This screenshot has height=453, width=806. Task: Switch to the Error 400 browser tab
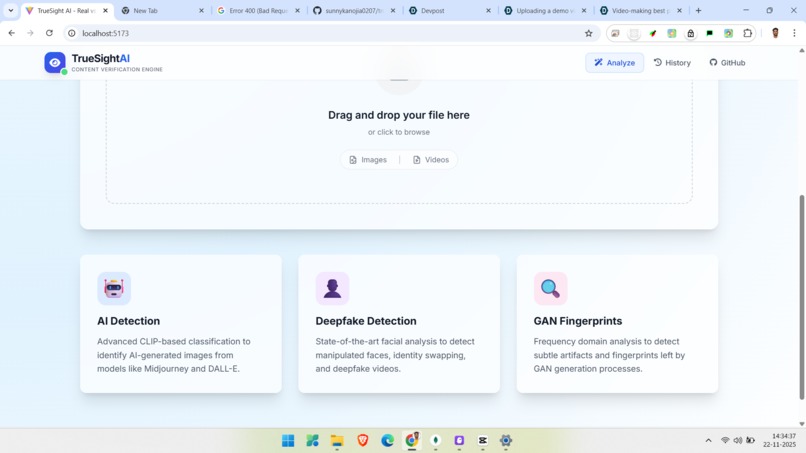click(258, 10)
